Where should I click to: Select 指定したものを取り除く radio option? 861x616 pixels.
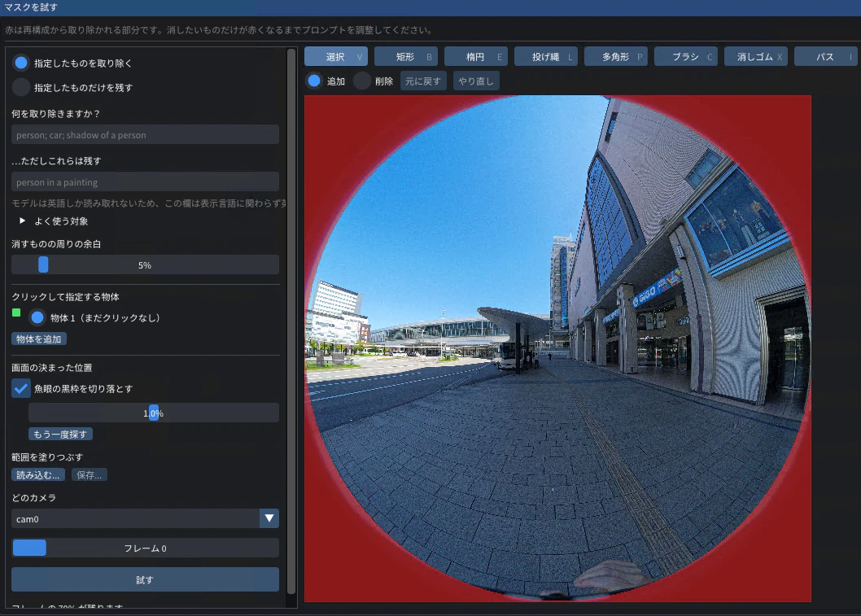coord(21,63)
